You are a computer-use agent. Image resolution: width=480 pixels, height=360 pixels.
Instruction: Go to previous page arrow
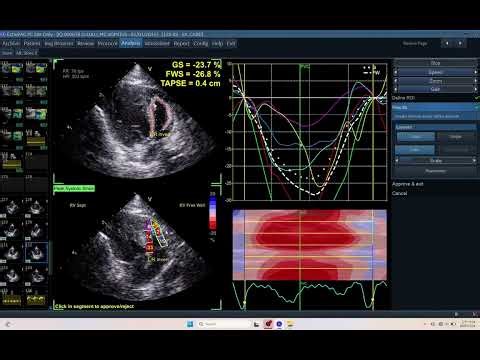447,43
